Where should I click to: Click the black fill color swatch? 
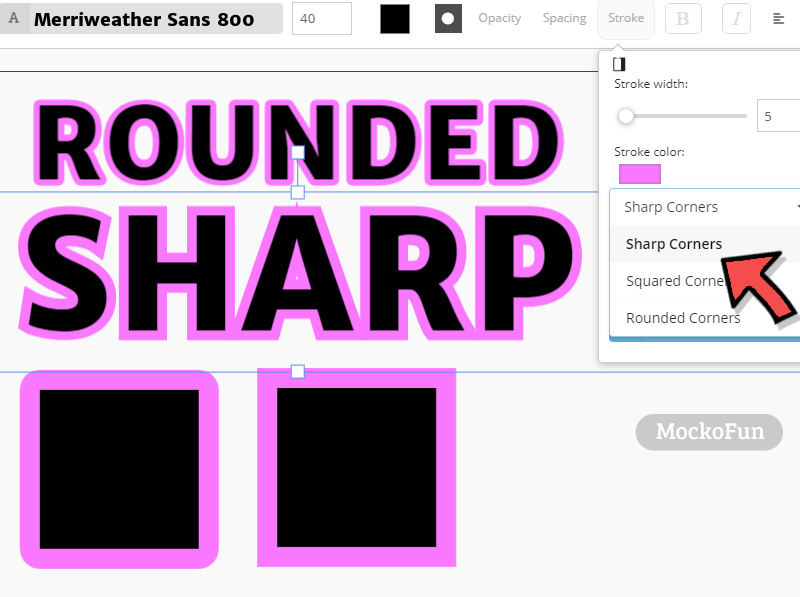[393, 18]
